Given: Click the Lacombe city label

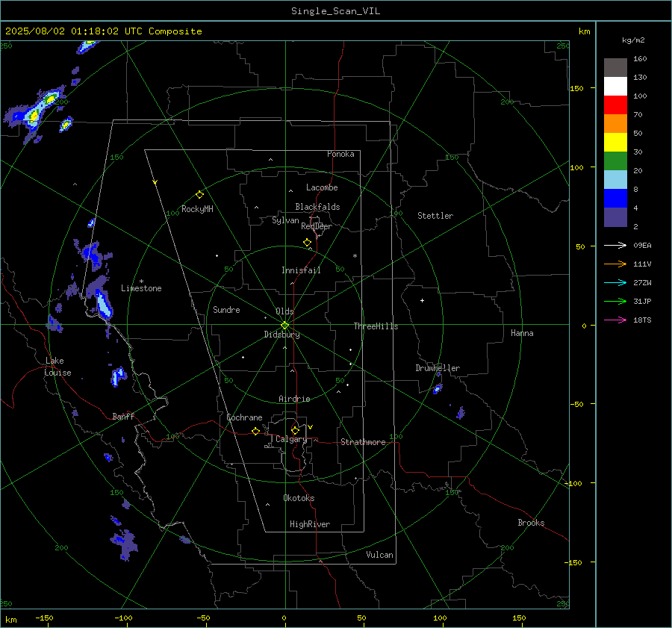Looking at the screenshot, I should pos(322,187).
